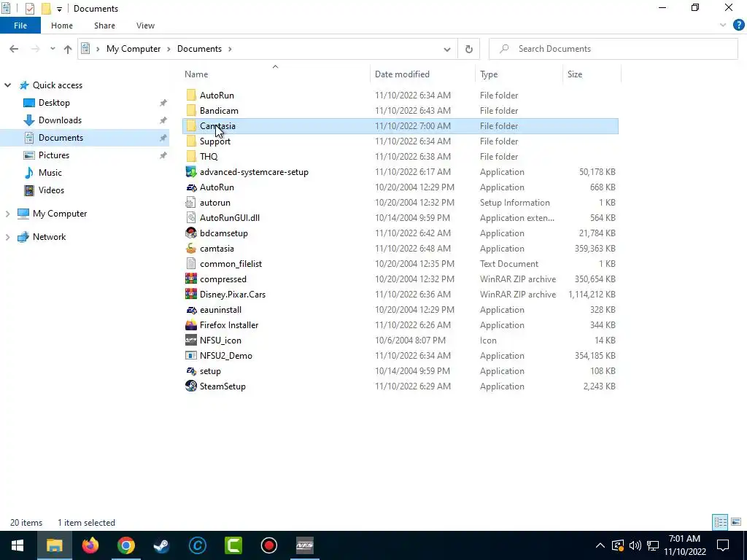Viewport: 747px width, 560px height.
Task: Expand the Network tree node
Action: click(x=7, y=237)
